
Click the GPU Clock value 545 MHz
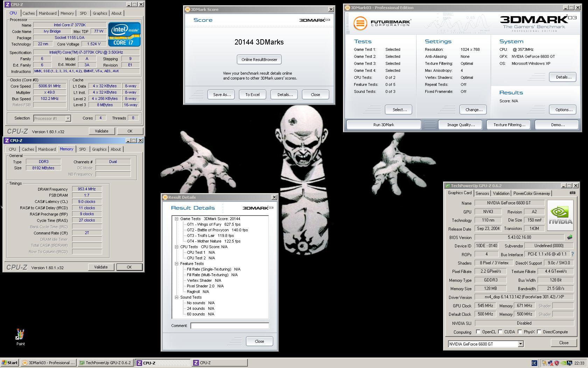tap(485, 306)
